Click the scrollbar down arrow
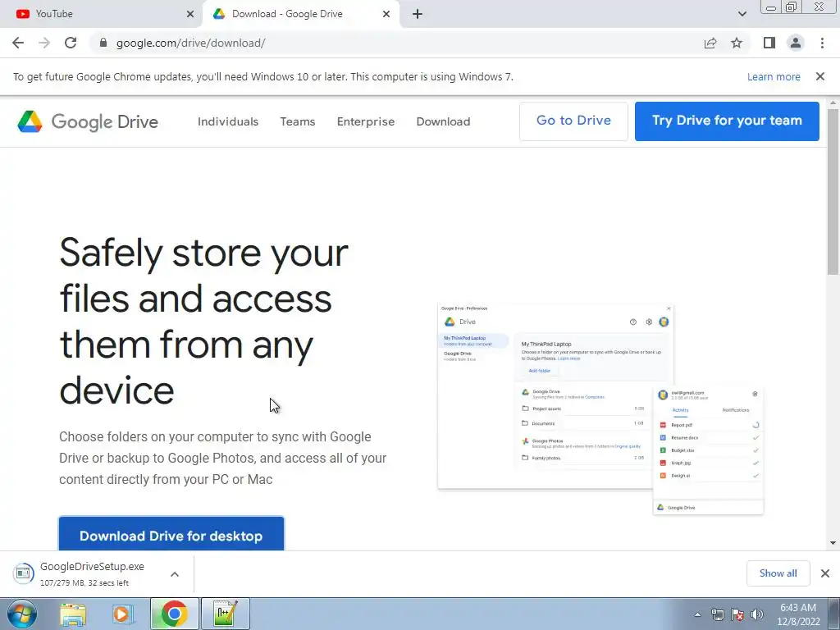The height and width of the screenshot is (630, 840). (x=833, y=543)
